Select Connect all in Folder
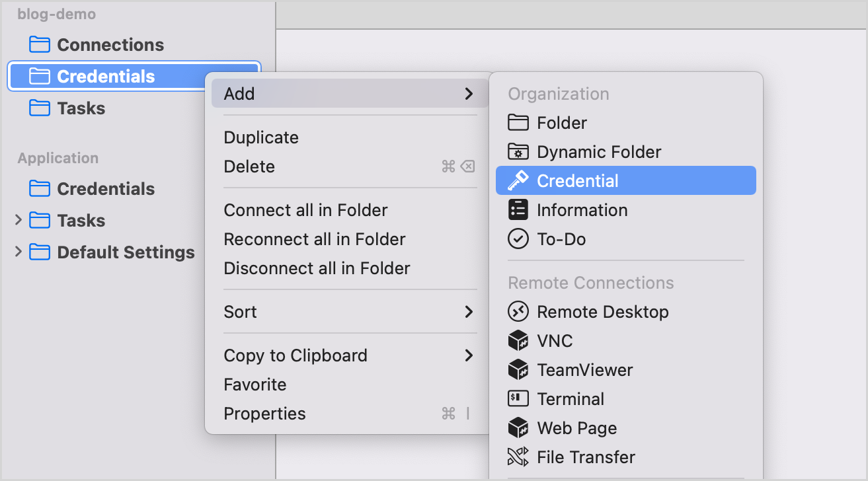868x481 pixels. (350, 210)
